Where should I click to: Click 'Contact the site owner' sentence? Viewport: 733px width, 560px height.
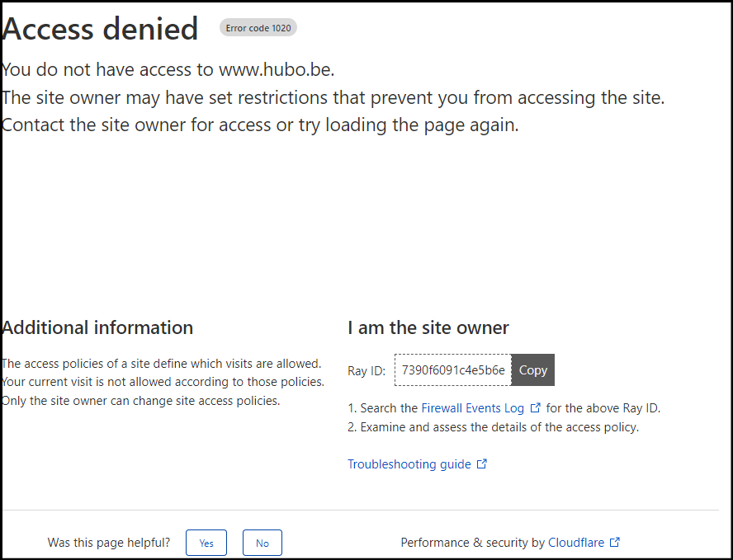coord(260,125)
